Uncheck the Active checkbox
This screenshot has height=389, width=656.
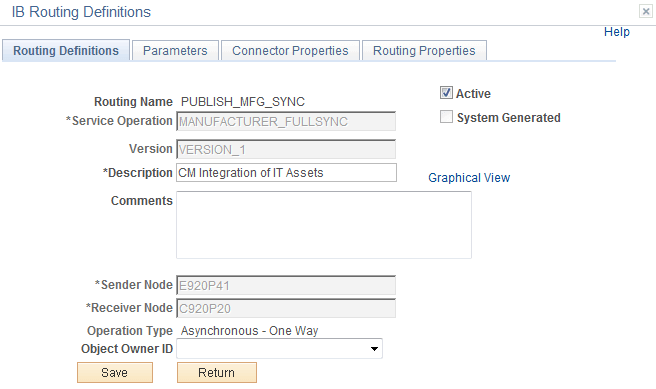[446, 92]
